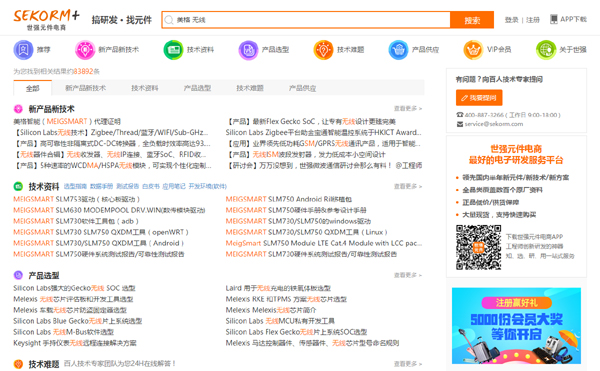Open the Silicon Labs Zigbee/Thread wireless article
The width and height of the screenshot is (600, 371).
pyautogui.click(x=111, y=133)
